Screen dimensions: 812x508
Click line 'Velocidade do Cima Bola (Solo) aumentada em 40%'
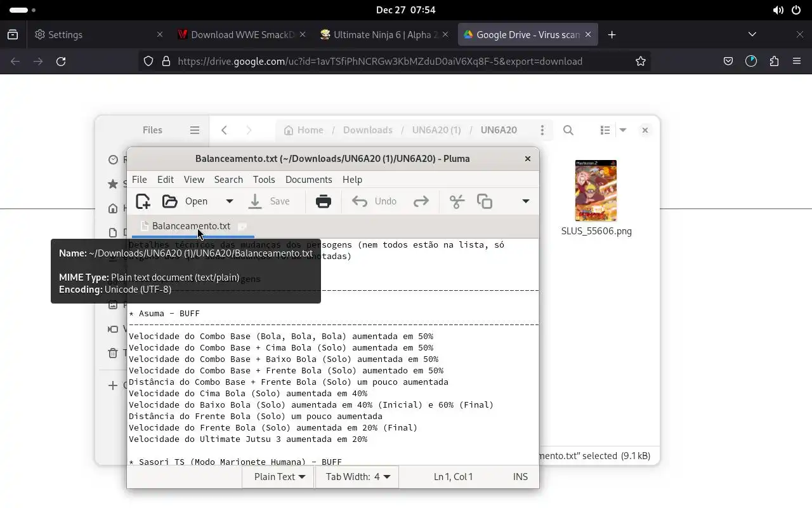248,394
